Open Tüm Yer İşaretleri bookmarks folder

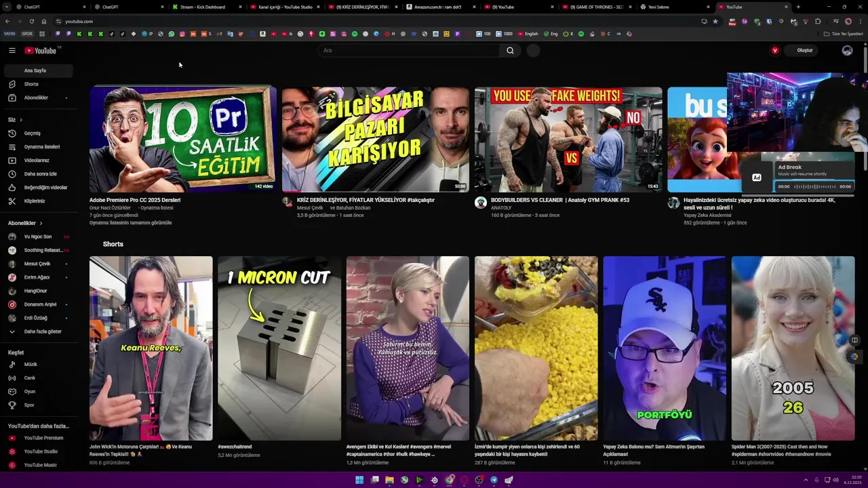point(843,34)
